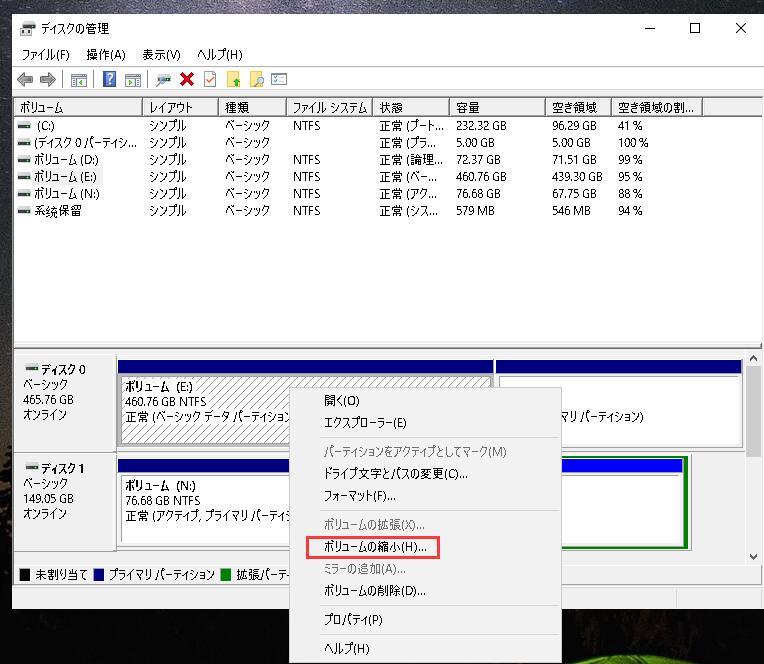Screen dimensions: 764x664
Task: Click the Forward arrow toolbar icon
Action: point(48,79)
